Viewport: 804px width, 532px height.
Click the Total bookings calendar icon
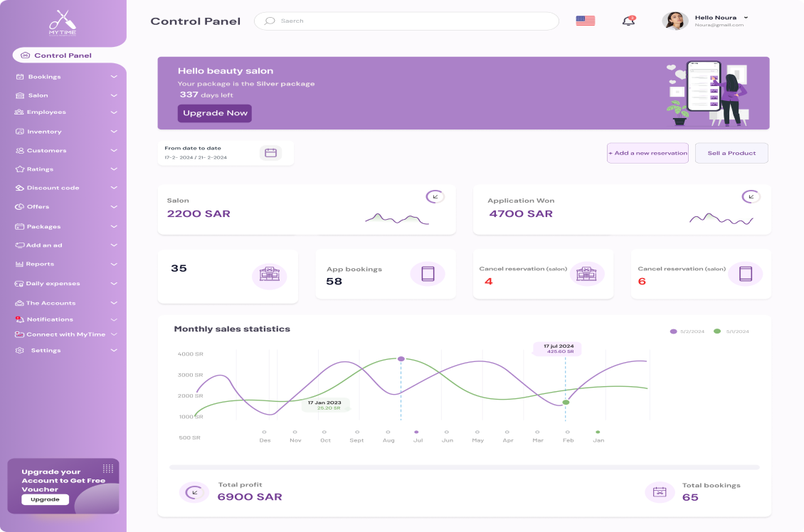[660, 492]
